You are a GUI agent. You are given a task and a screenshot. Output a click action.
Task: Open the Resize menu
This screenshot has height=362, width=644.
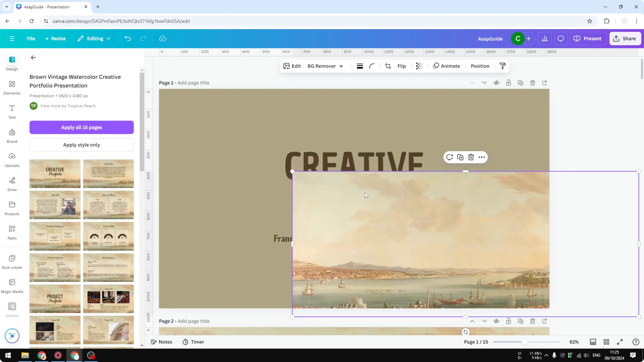pyautogui.click(x=55, y=38)
